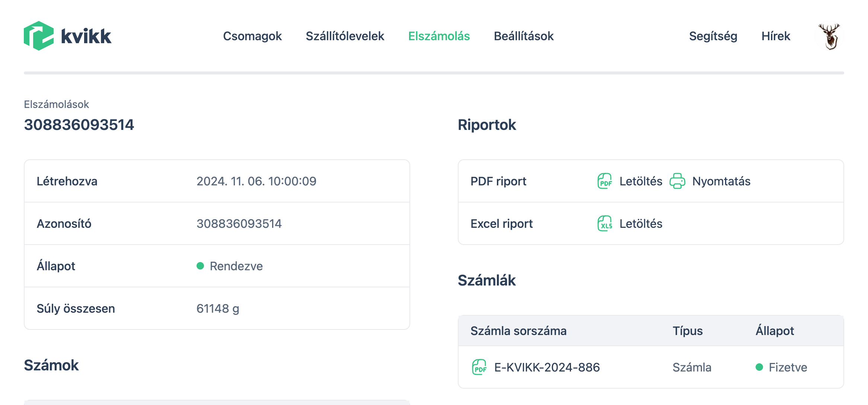Open the deer avatar profile menu
Image resolution: width=868 pixels, height=405 pixels.
point(829,36)
